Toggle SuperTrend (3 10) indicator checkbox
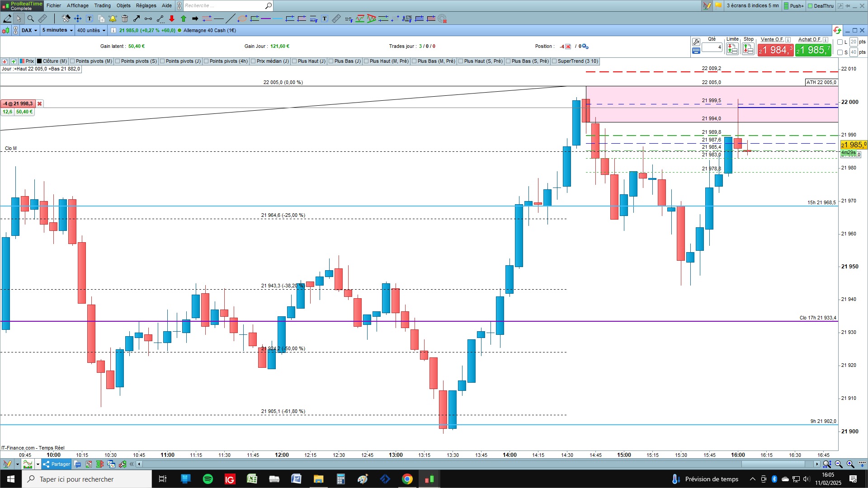 tap(554, 61)
